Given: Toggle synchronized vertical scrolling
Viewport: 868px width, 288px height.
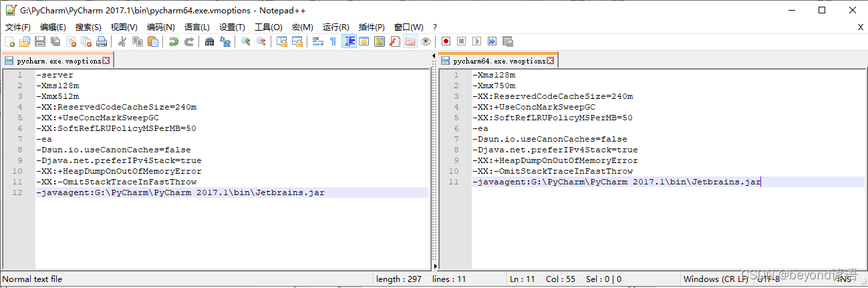Looking at the screenshot, I should pos(282,41).
